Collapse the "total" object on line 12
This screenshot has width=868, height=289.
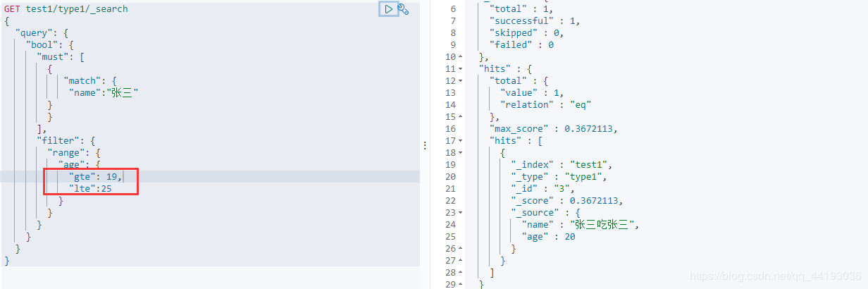(x=461, y=80)
